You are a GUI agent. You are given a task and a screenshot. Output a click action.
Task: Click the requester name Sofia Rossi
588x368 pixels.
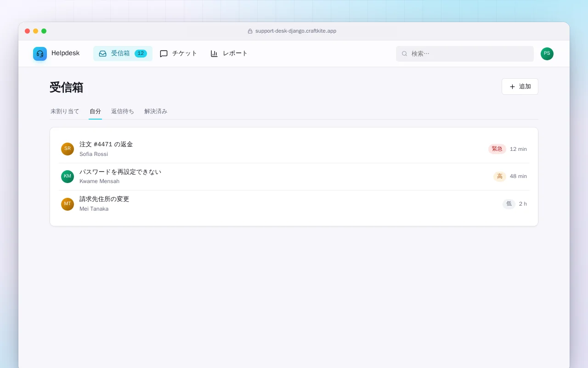click(94, 154)
